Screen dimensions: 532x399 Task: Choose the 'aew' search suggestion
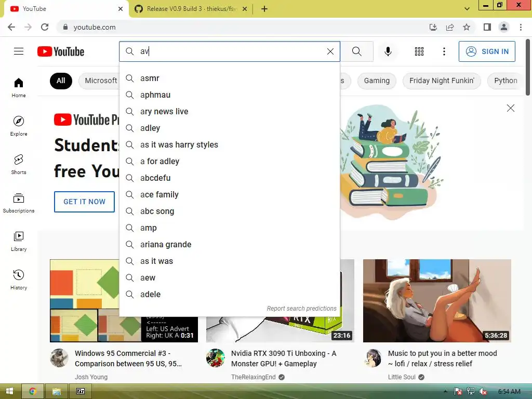[230, 278]
